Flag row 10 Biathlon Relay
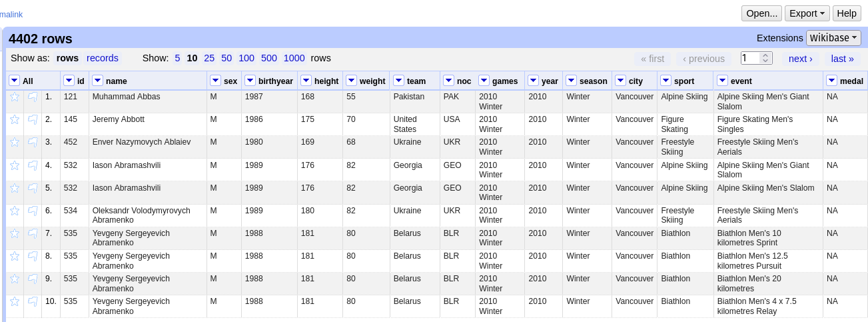 pyautogui.click(x=33, y=302)
